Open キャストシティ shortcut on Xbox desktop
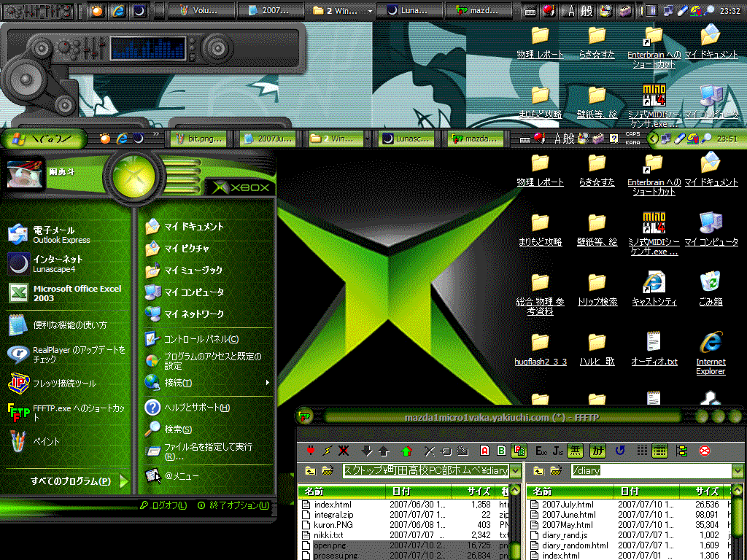This screenshot has width=747, height=560. click(x=654, y=289)
